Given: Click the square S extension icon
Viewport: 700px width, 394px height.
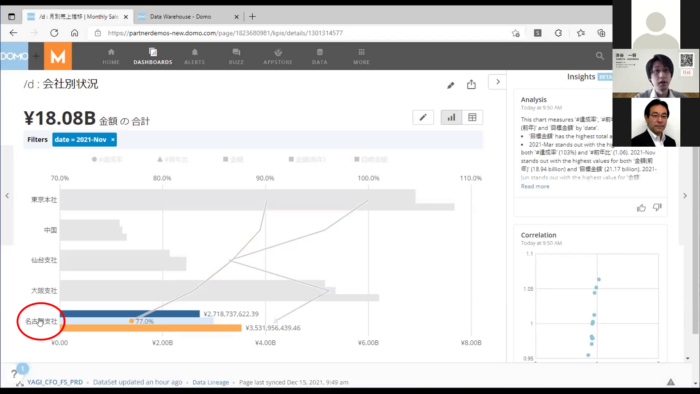Looking at the screenshot, I should tap(538, 33).
